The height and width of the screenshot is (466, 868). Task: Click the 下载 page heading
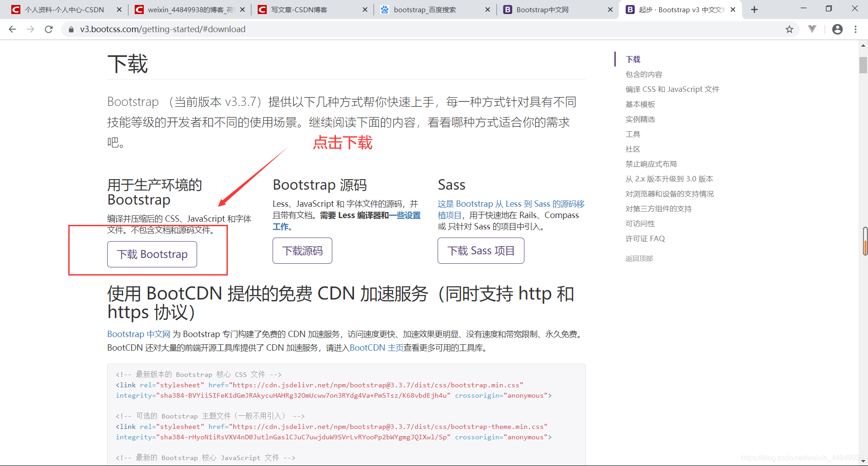(128, 64)
